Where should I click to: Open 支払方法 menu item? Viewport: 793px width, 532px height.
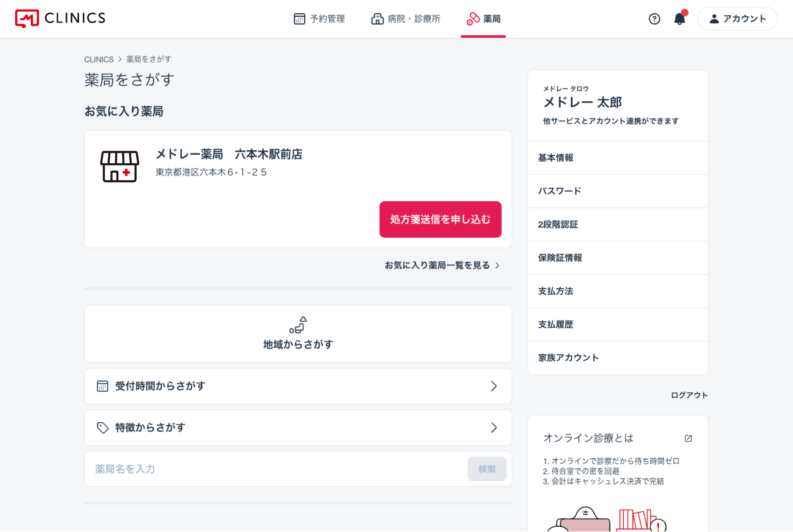(x=618, y=291)
